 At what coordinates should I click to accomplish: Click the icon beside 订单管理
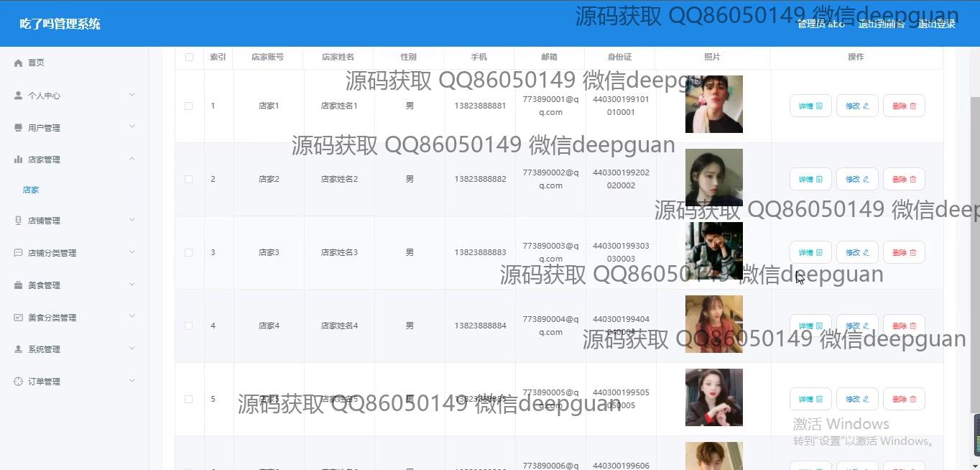[x=19, y=382]
